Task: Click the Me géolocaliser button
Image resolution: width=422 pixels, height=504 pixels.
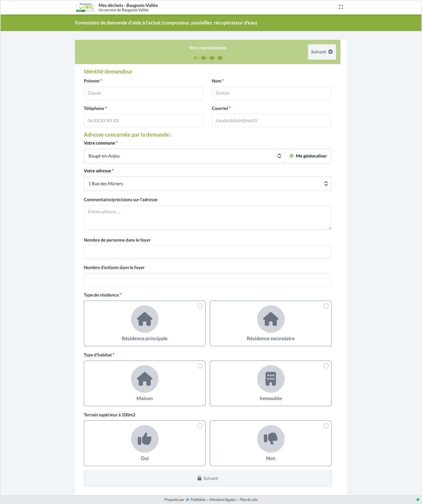Action: tap(308, 156)
